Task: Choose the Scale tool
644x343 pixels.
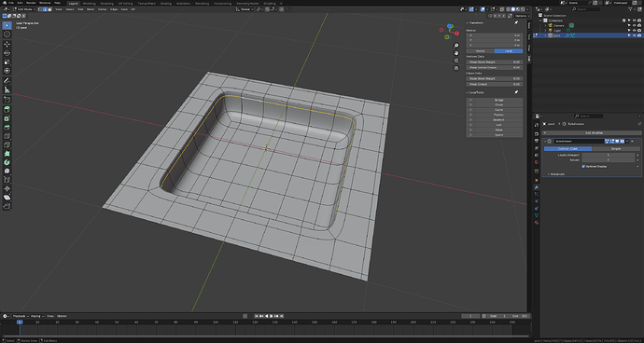Action: (7, 62)
